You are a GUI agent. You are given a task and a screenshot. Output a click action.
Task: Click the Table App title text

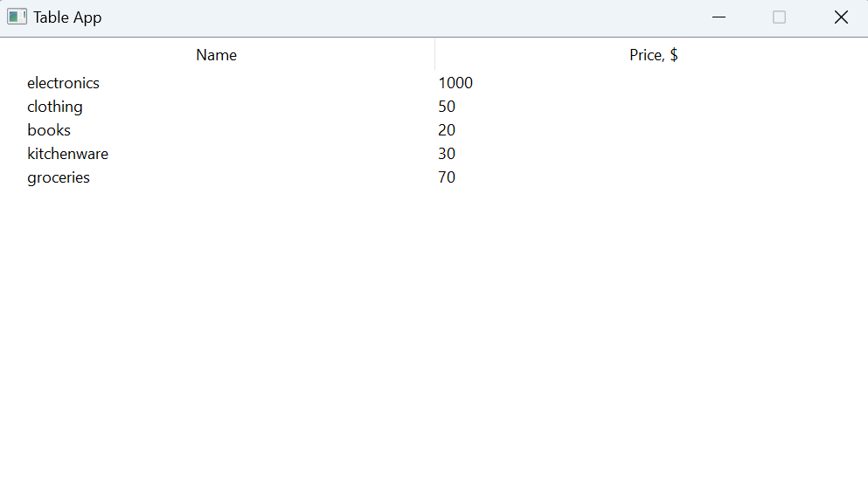tap(68, 17)
